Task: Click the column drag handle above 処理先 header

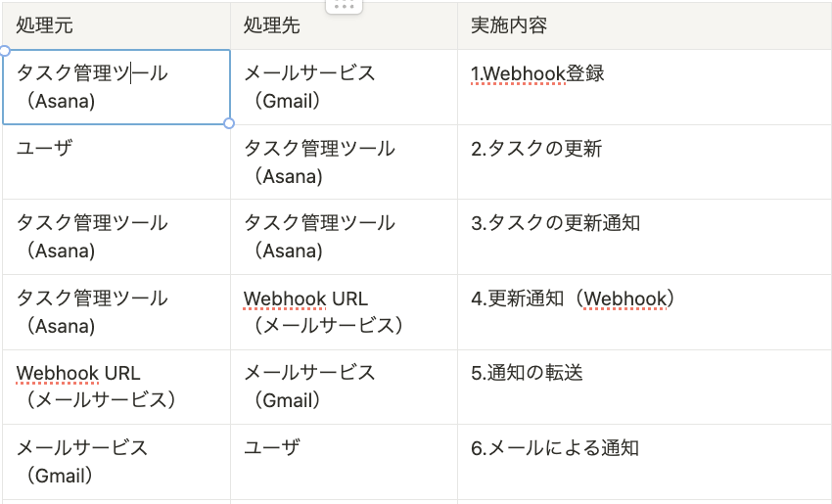Action: [344, 7]
